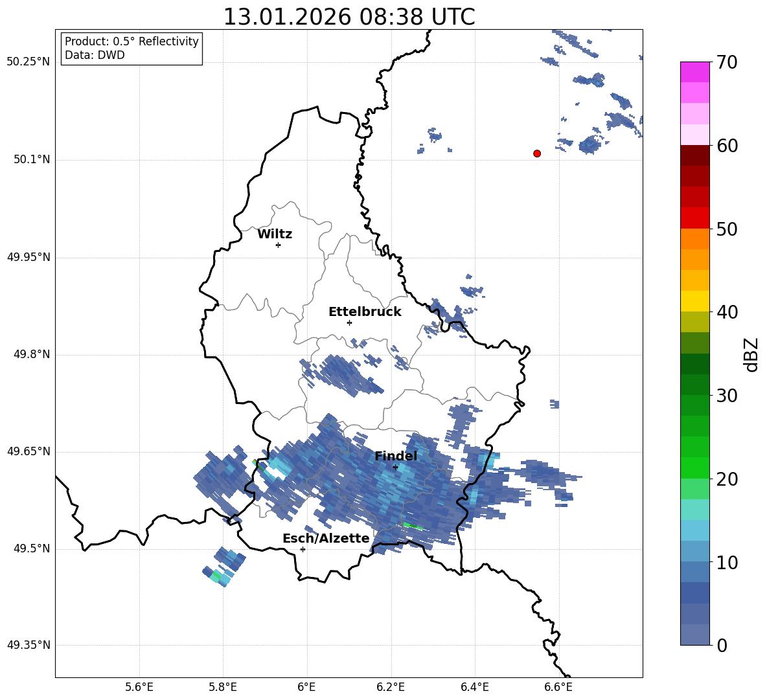
Task: Click the Product: 0.5° Reflectivity text
Action: coord(132,41)
